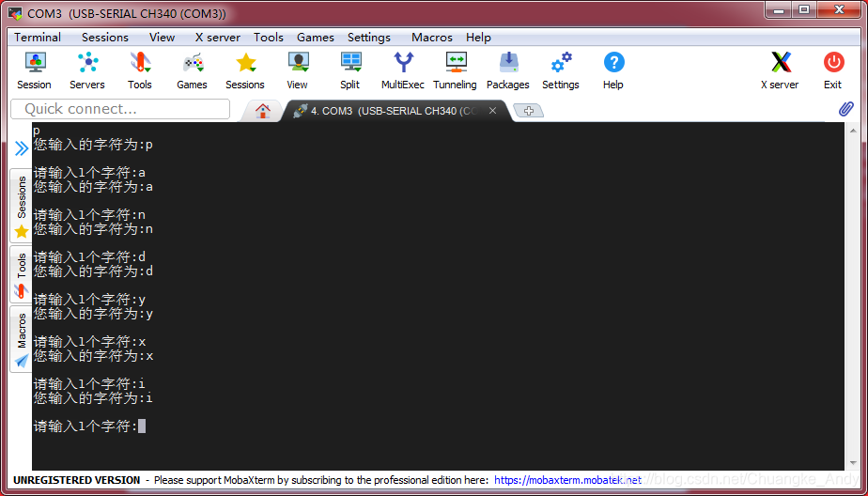Click the line '您输入的字符为:i'
Image resolution: width=868 pixels, height=496 pixels.
(93, 398)
